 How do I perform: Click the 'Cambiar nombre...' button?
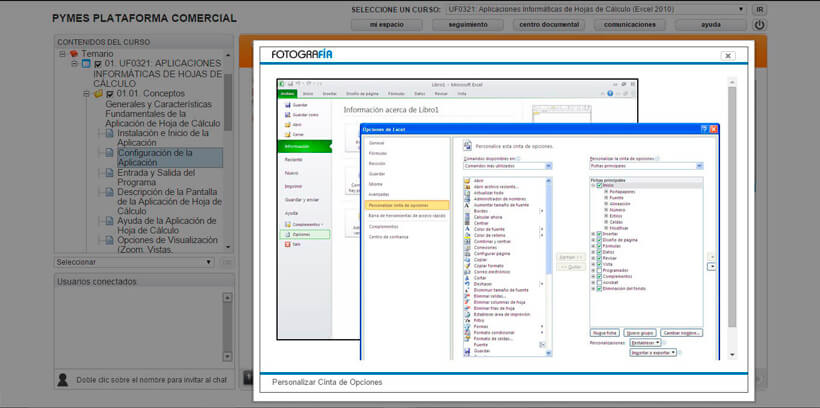[x=681, y=333]
